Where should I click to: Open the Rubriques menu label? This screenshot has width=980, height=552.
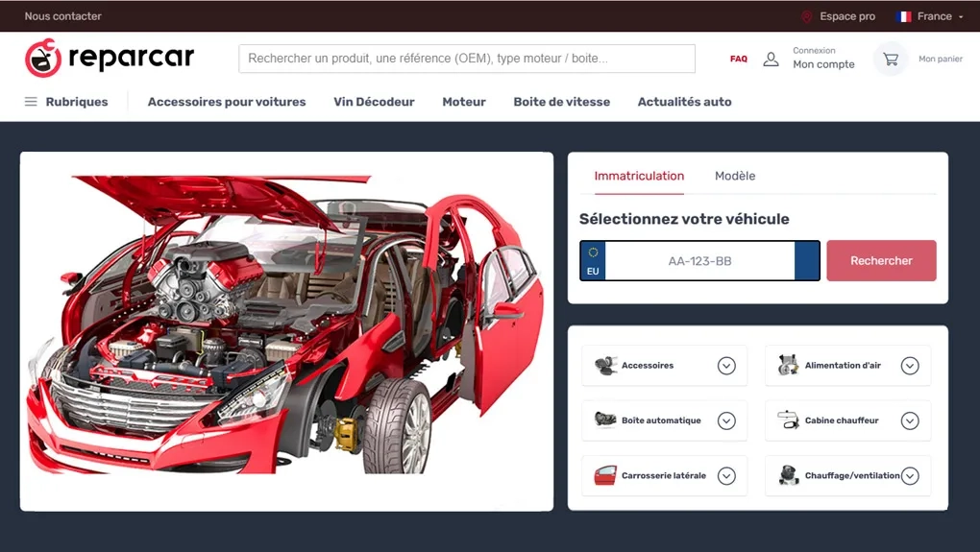[77, 102]
